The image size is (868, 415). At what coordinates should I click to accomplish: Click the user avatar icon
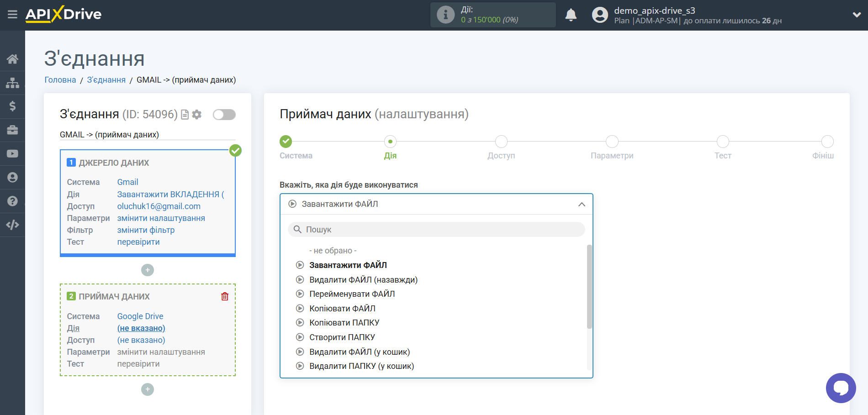600,15
